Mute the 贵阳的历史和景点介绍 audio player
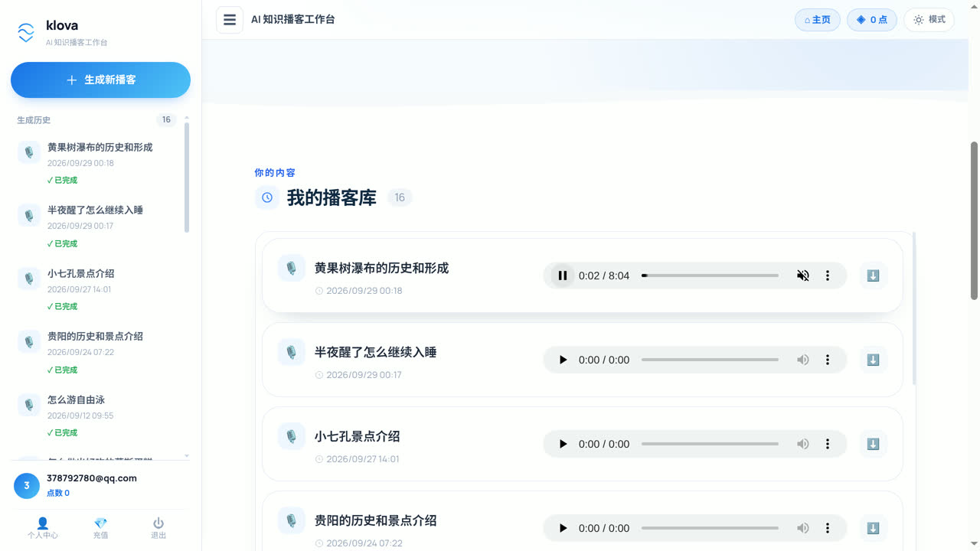Image resolution: width=980 pixels, height=551 pixels. [803, 528]
